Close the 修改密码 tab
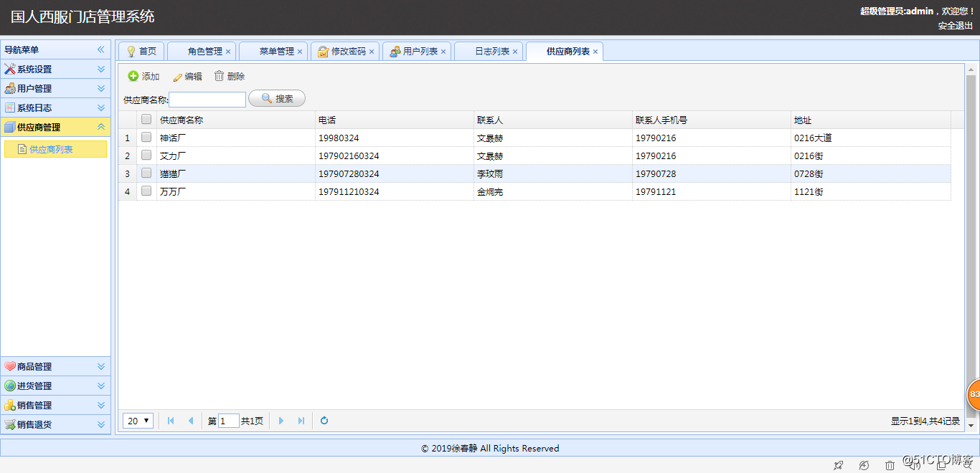This screenshot has width=980, height=473. [x=372, y=52]
